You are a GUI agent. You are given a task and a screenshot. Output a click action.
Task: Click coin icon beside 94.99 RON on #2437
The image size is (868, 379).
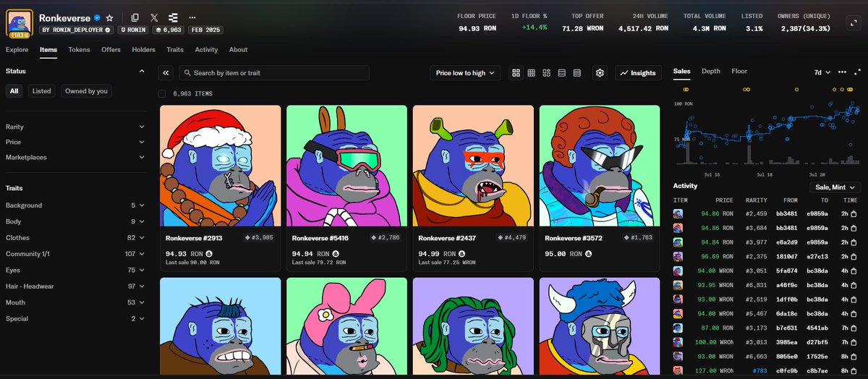[461, 254]
